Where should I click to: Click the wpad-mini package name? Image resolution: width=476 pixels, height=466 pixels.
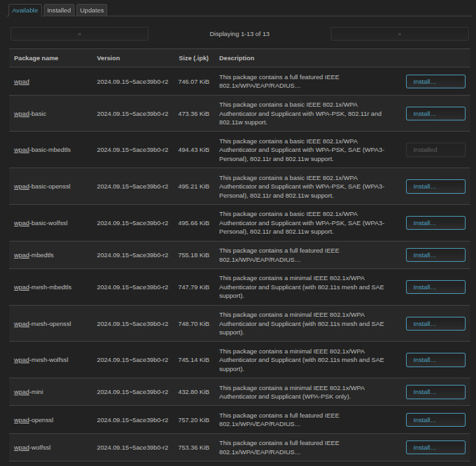tap(30, 392)
